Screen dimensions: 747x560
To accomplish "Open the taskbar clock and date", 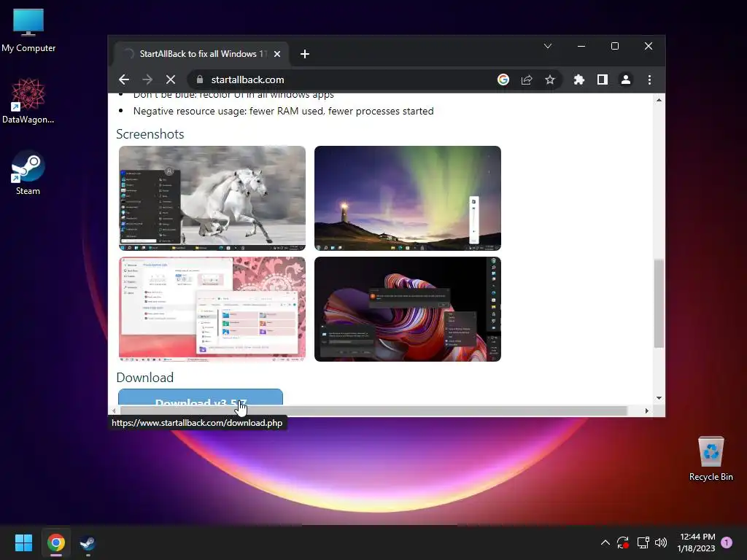I will (697, 542).
